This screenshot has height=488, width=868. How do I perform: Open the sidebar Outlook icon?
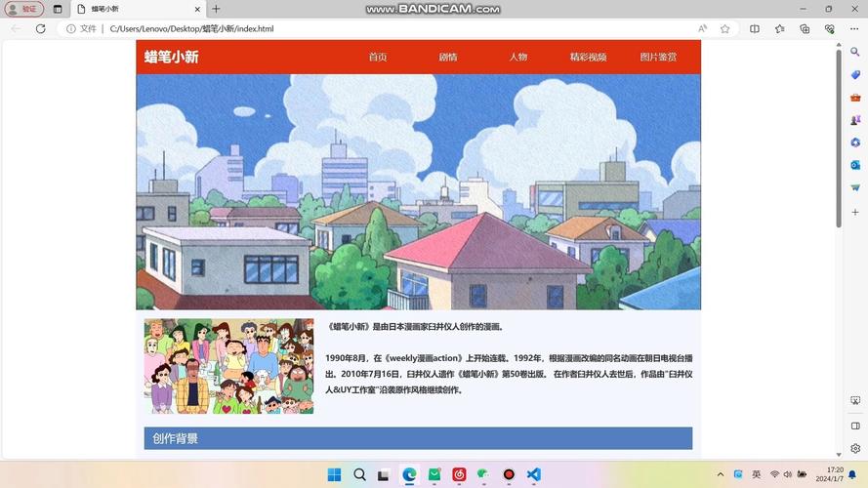tap(855, 165)
